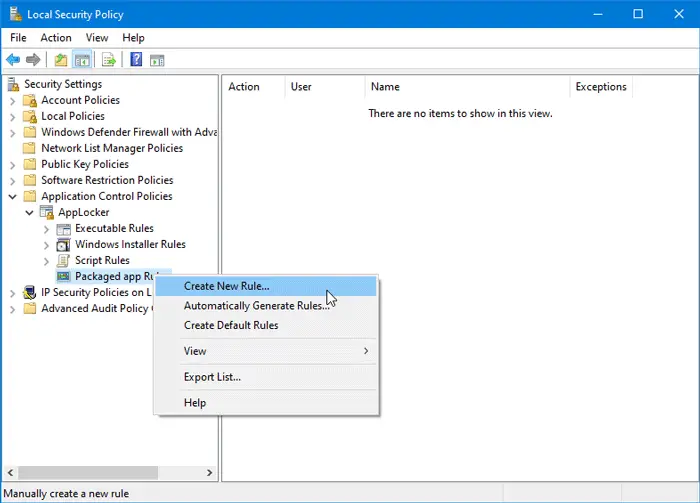Viewport: 700px width, 503px height.
Task: Open the blue Help toolbar icon
Action: (x=136, y=60)
